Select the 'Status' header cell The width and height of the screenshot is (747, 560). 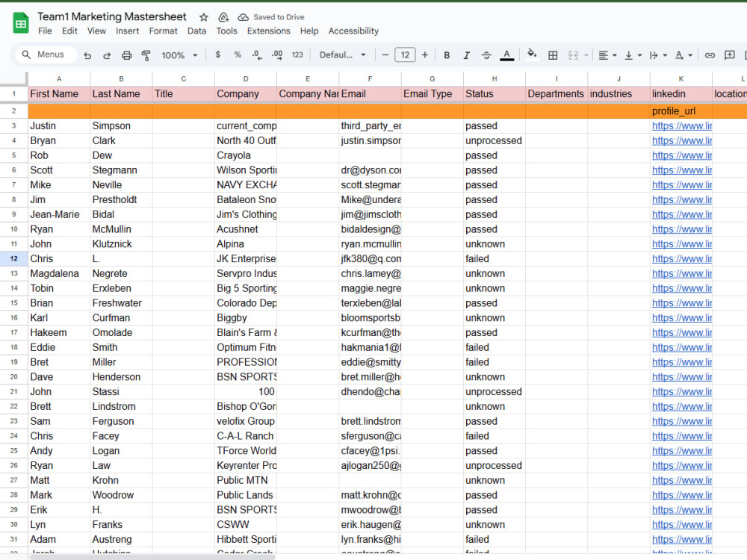pos(495,94)
